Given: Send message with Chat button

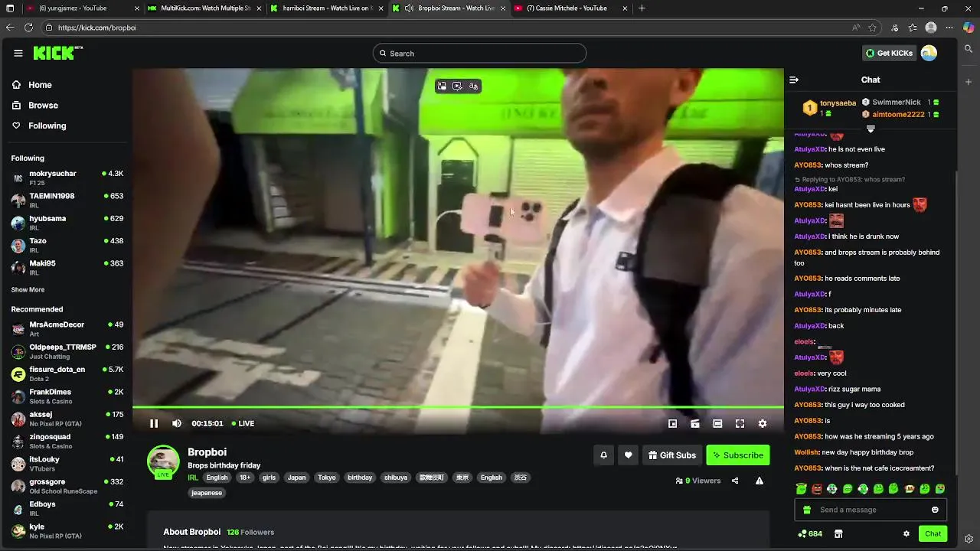Looking at the screenshot, I should point(933,533).
